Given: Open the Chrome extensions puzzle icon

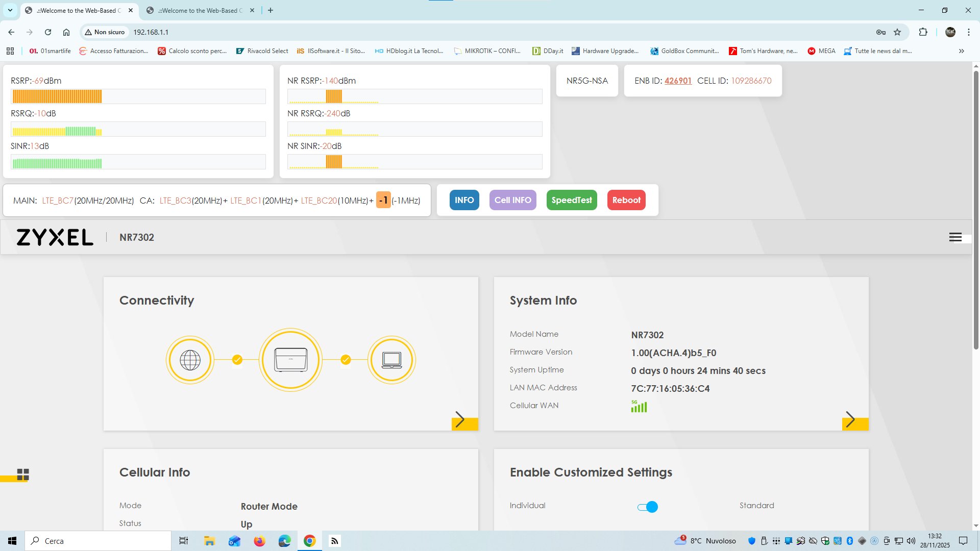Looking at the screenshot, I should 923,32.
